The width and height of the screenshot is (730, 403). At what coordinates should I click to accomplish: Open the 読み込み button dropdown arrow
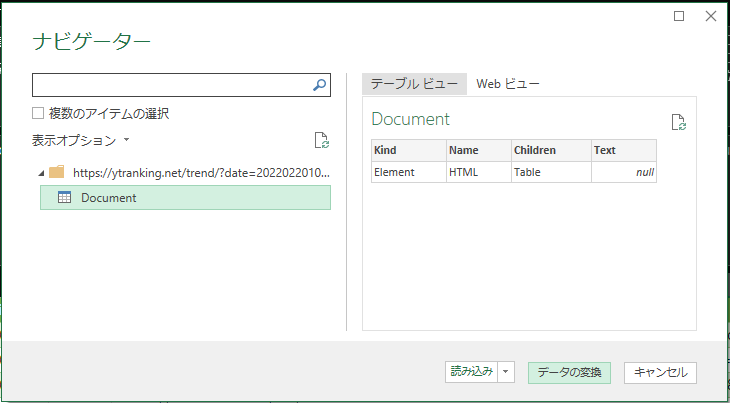click(506, 372)
